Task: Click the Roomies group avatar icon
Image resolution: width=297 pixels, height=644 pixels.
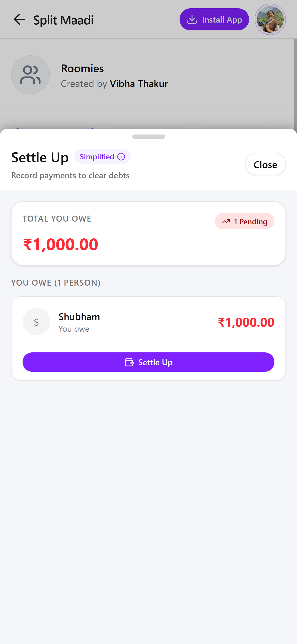Action: coord(30,75)
